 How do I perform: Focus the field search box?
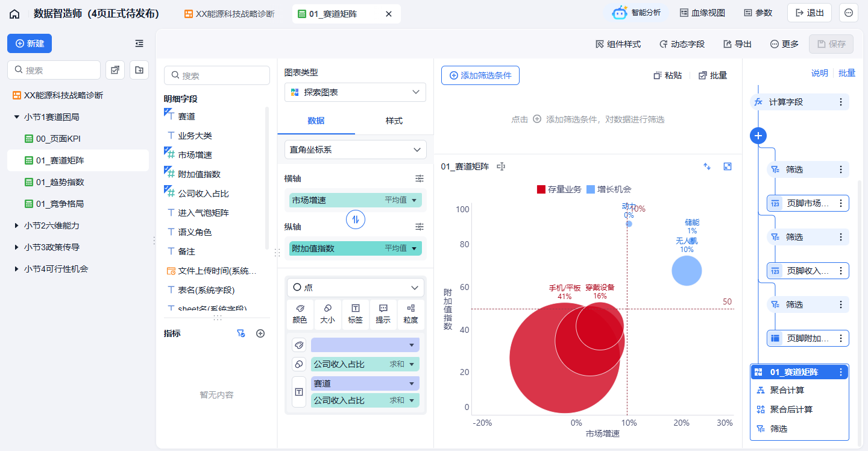pyautogui.click(x=217, y=75)
